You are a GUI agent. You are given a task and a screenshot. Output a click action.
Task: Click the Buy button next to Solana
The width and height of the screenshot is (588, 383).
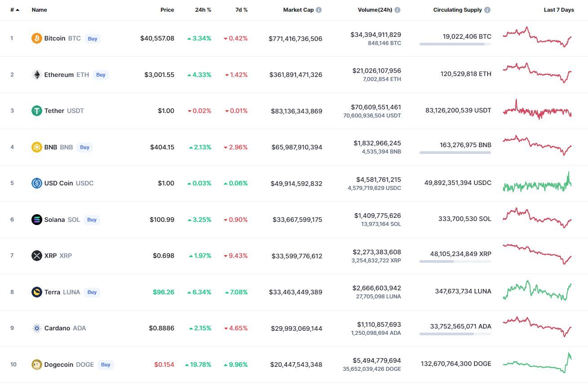92,220
